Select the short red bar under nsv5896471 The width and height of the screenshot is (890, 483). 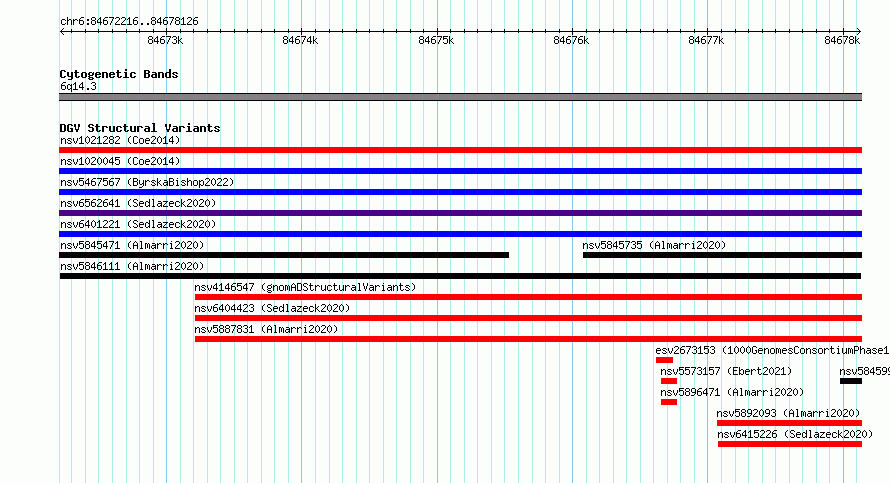point(669,402)
